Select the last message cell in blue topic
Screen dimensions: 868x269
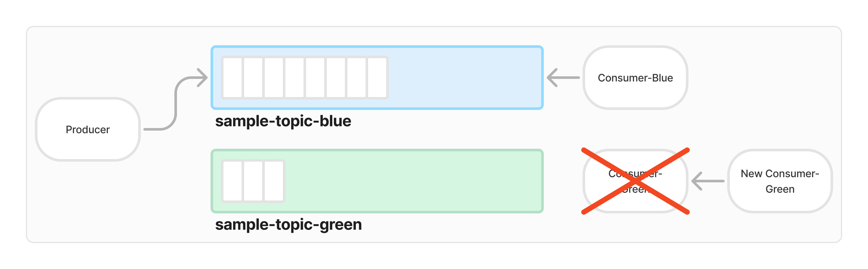point(377,78)
